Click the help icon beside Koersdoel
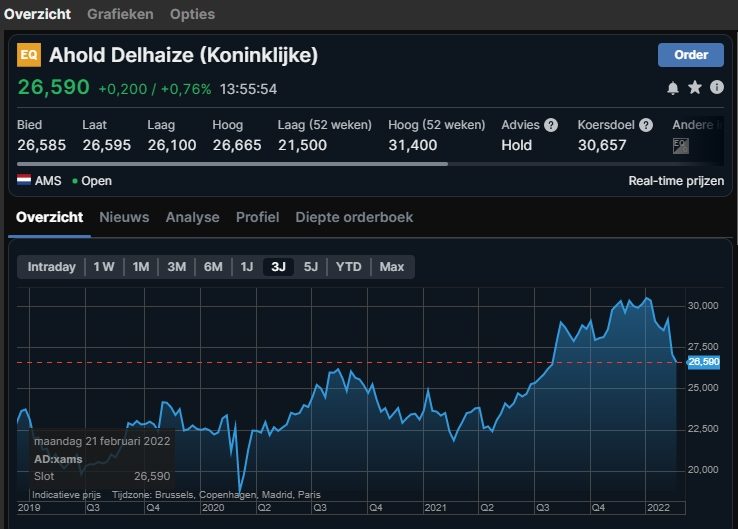This screenshot has width=738, height=529. click(646, 125)
